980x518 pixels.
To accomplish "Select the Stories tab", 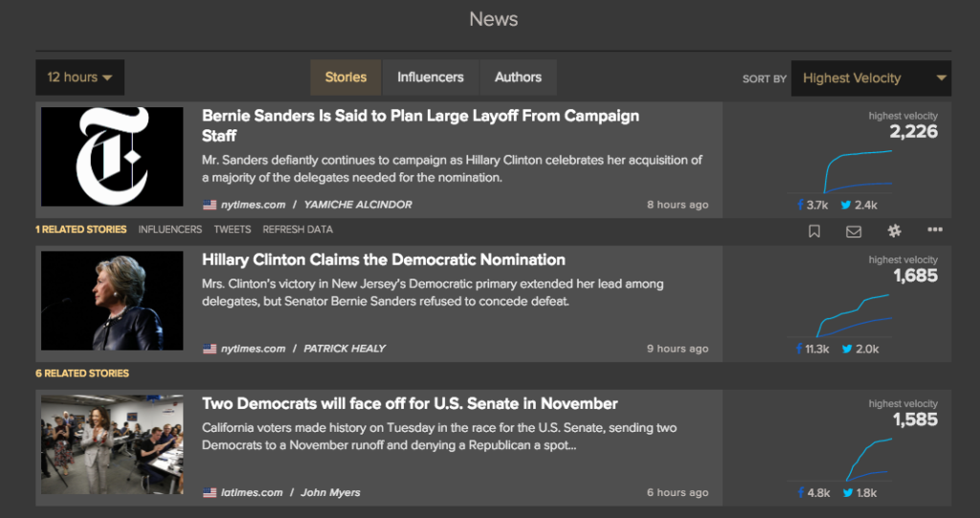I will [345, 78].
